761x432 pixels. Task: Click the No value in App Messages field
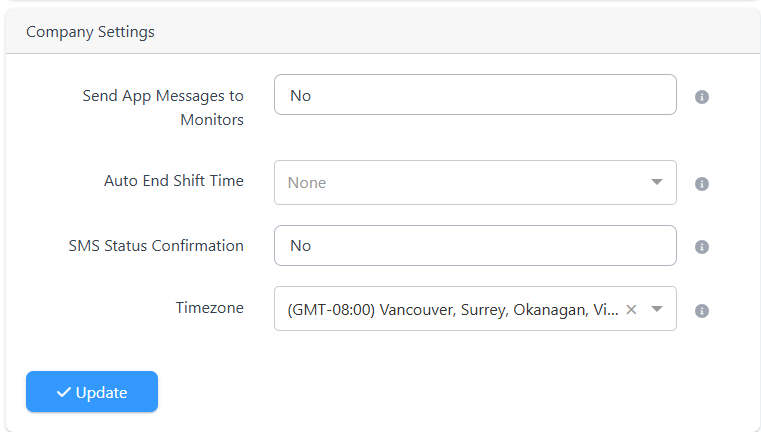coord(300,96)
